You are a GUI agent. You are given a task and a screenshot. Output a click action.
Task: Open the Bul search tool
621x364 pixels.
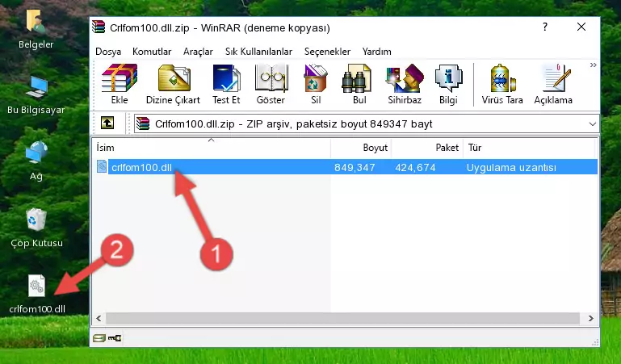pyautogui.click(x=359, y=84)
